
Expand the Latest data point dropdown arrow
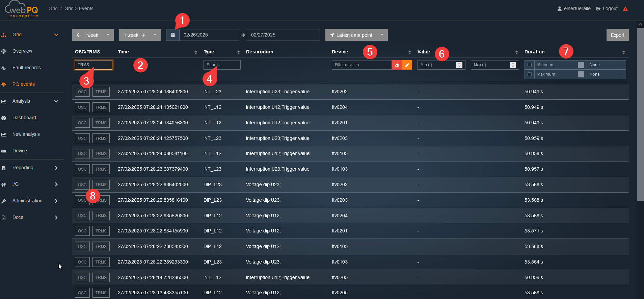pyautogui.click(x=382, y=35)
